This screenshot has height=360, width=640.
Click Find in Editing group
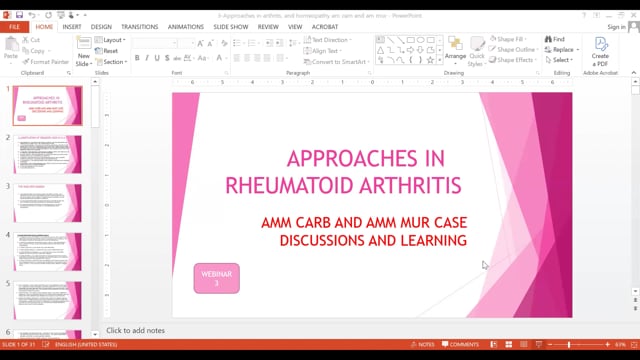(555, 39)
